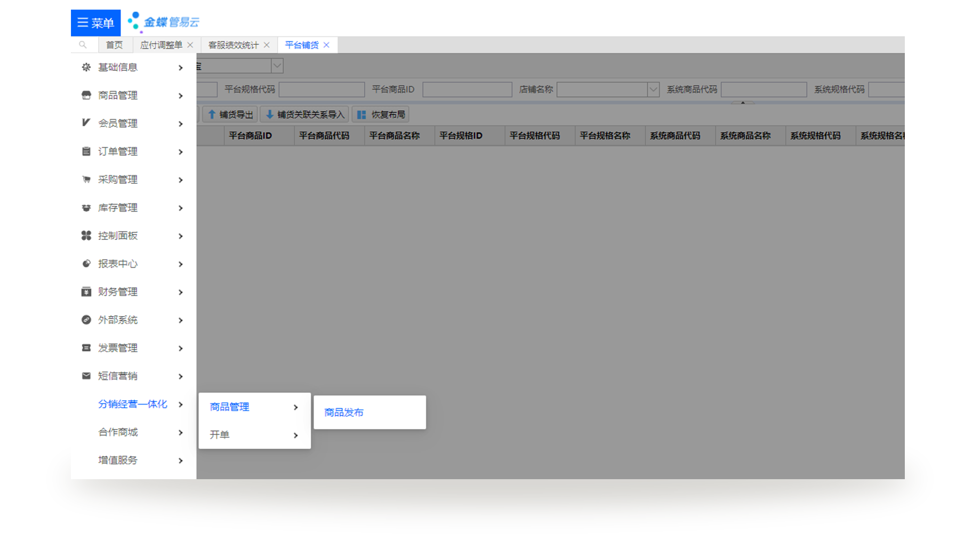Select 分销经营一体化 in the sidebar menu
The image size is (980, 549).
pos(133,404)
